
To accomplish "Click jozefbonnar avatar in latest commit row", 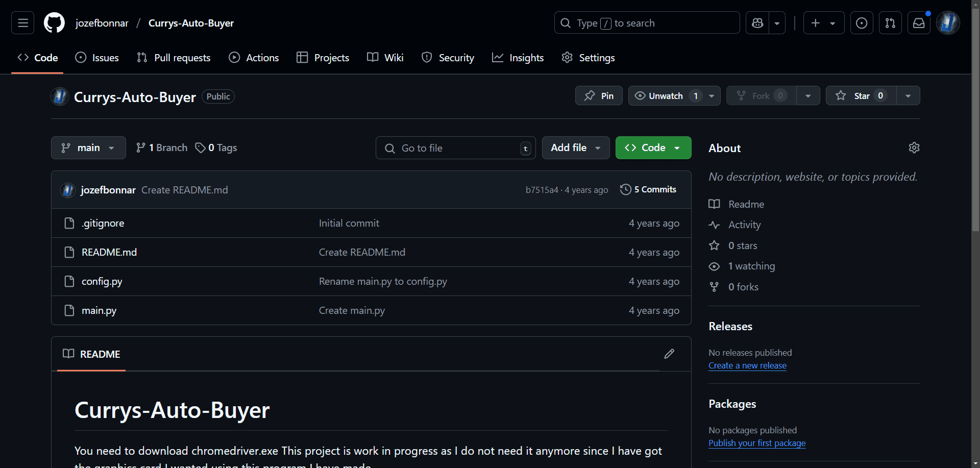I will (x=68, y=190).
